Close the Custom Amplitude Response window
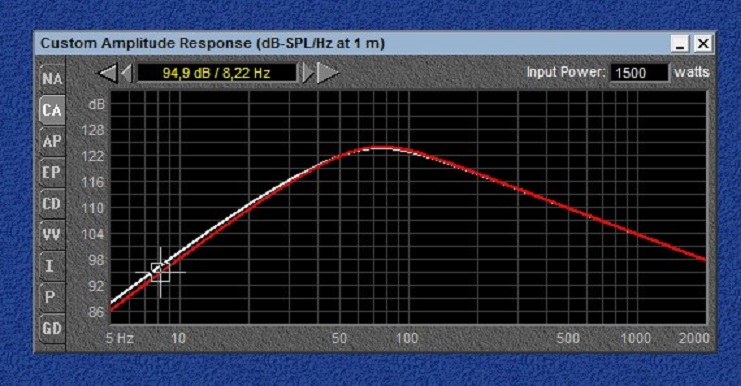This screenshot has height=386, width=741. 703,44
